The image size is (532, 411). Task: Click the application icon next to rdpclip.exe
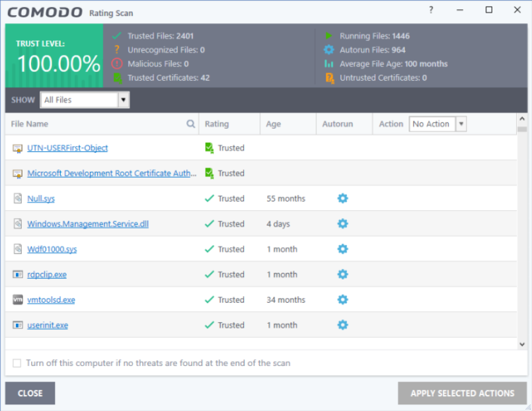(18, 274)
